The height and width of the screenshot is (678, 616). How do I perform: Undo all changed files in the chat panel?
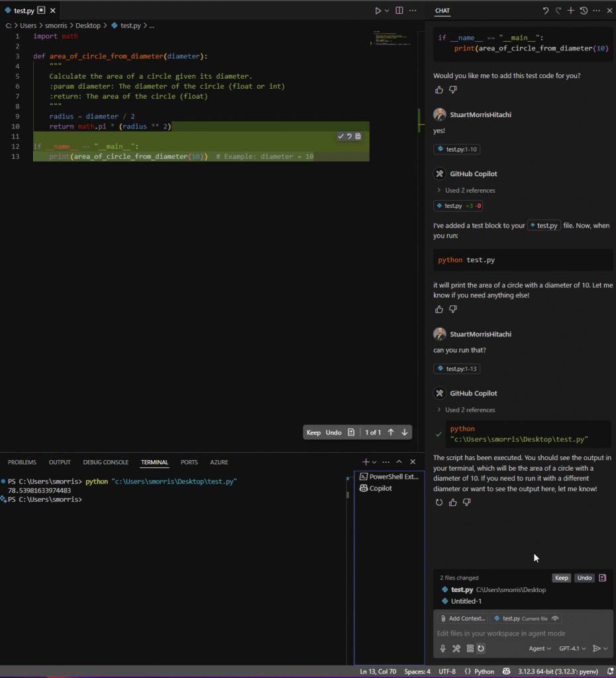pos(584,578)
